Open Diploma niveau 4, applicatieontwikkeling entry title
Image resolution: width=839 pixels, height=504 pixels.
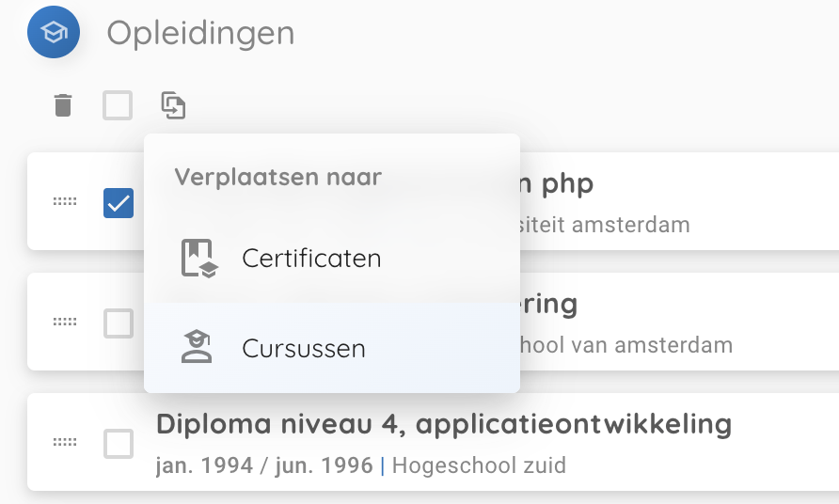coord(444,424)
